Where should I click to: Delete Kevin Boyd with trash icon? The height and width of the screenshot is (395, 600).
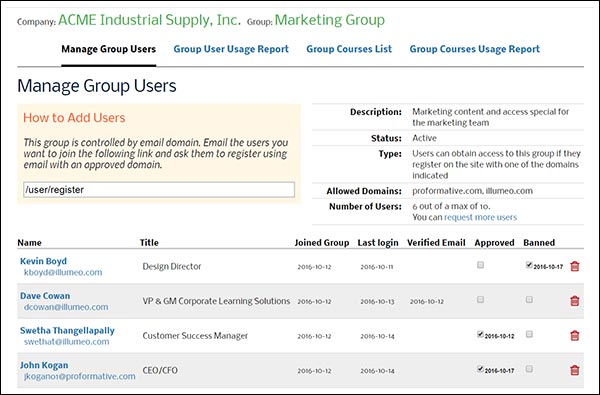(x=574, y=266)
